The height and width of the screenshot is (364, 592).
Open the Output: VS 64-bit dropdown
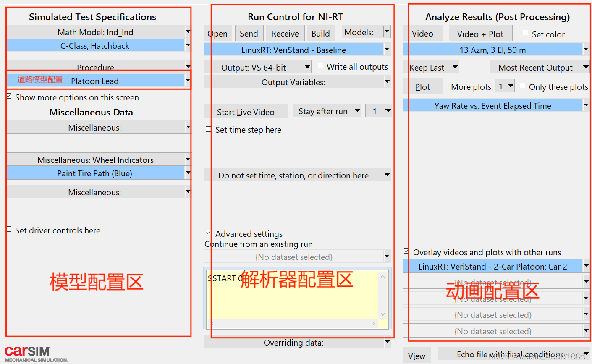click(x=257, y=67)
